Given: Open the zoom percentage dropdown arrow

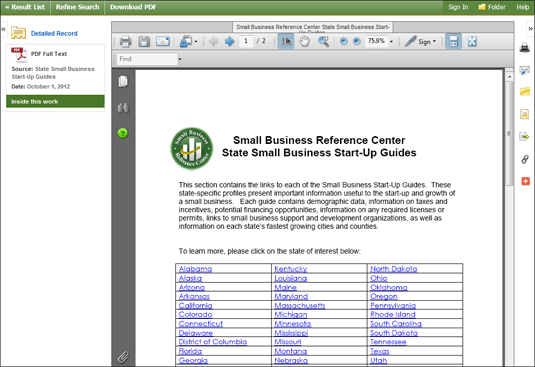Looking at the screenshot, I should (391, 42).
